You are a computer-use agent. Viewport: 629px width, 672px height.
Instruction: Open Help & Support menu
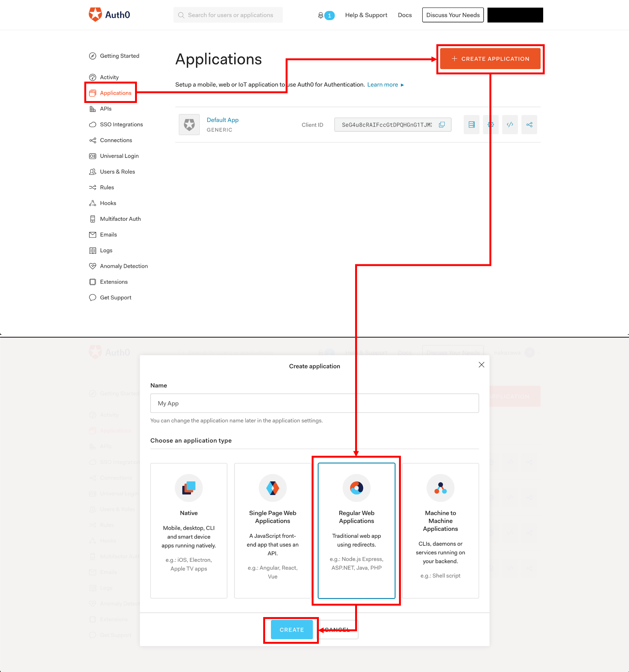[366, 15]
